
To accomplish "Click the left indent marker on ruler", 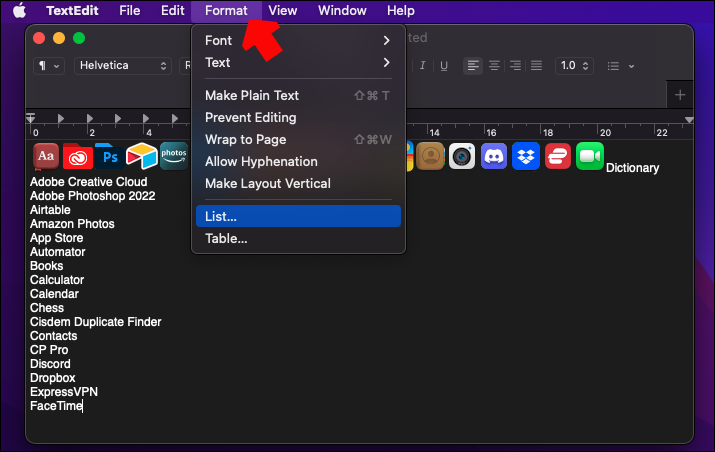I will 31,119.
